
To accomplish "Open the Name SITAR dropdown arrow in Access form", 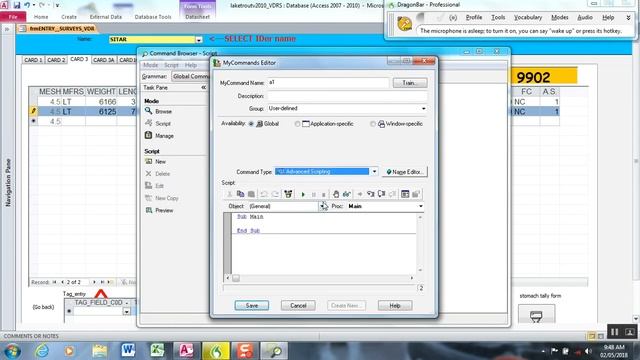I will (x=199, y=40).
